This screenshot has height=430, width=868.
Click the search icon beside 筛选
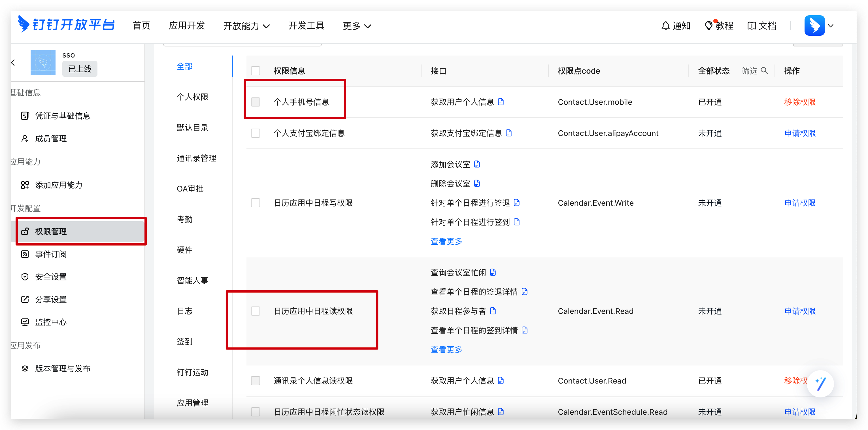click(x=764, y=71)
